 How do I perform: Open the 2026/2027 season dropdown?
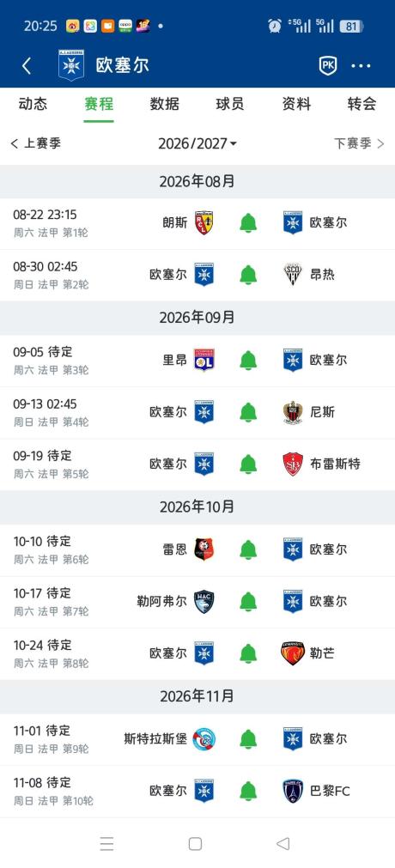(x=197, y=144)
